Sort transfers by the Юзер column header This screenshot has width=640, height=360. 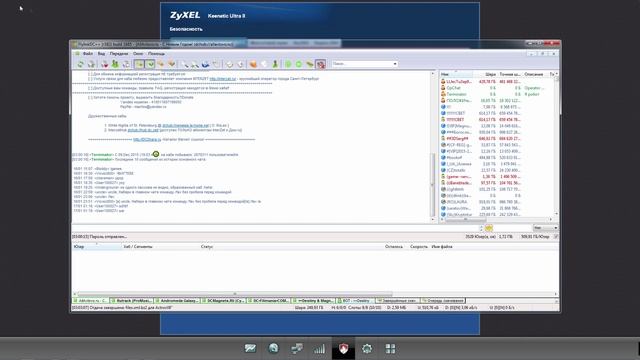pyautogui.click(x=97, y=247)
